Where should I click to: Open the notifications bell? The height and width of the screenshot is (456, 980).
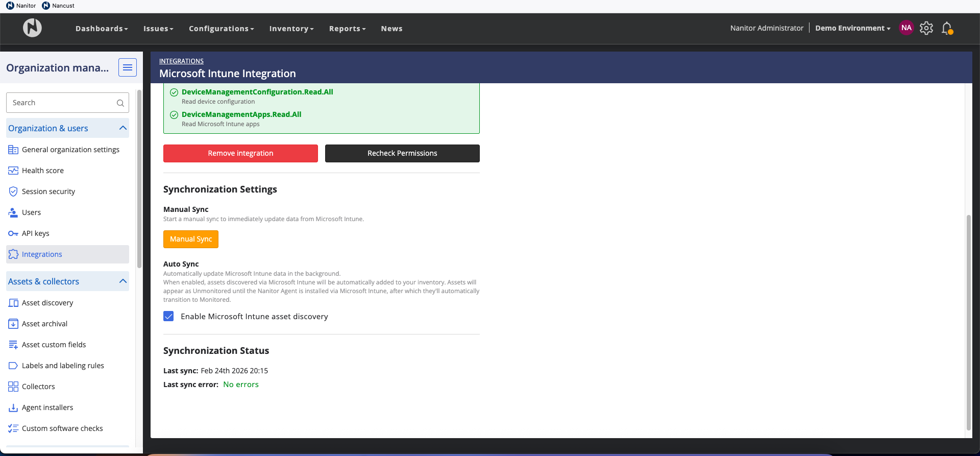coord(947,28)
